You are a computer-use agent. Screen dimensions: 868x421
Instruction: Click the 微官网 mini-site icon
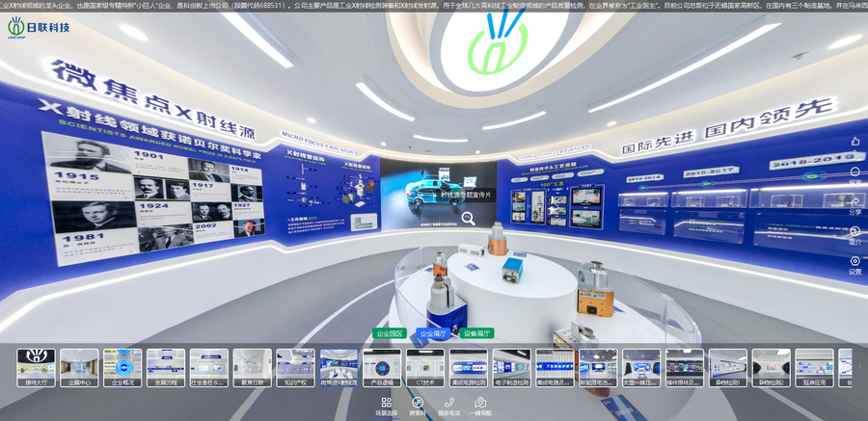click(418, 403)
